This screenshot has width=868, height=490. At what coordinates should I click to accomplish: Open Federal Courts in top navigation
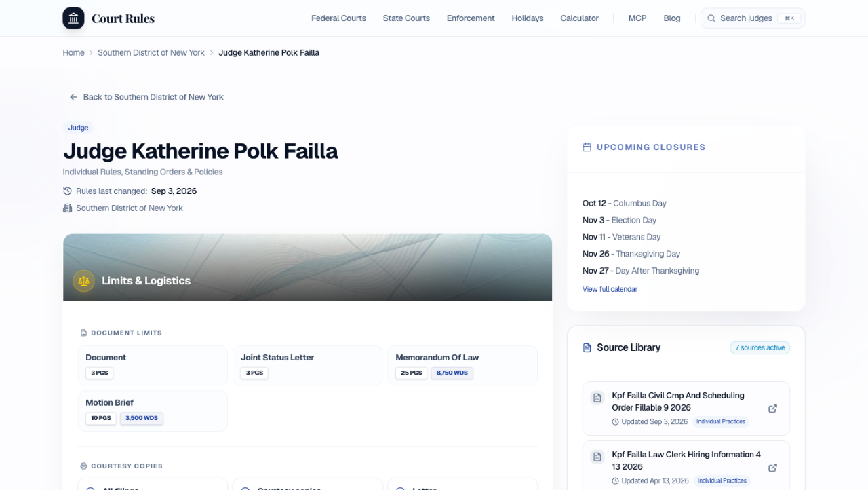(338, 18)
